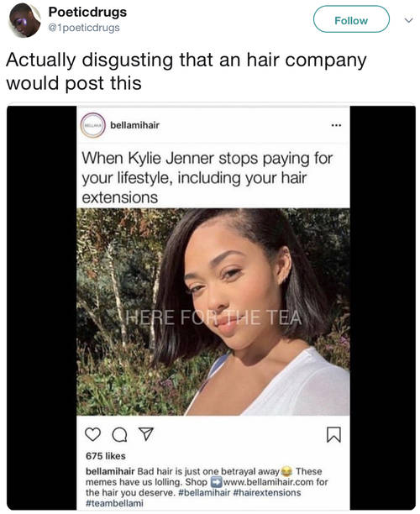Open the www.bellamihair.com link
Screen dimensions: 420x514
(x=268, y=482)
